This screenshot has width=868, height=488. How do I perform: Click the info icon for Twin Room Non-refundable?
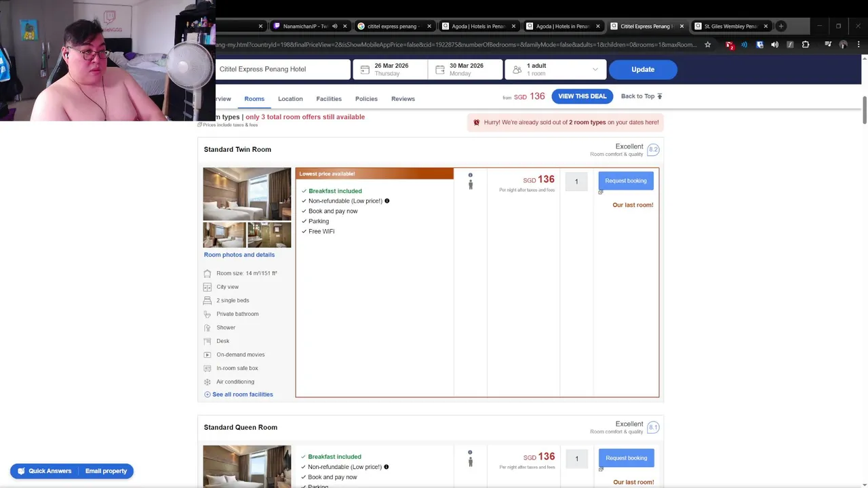pos(387,201)
